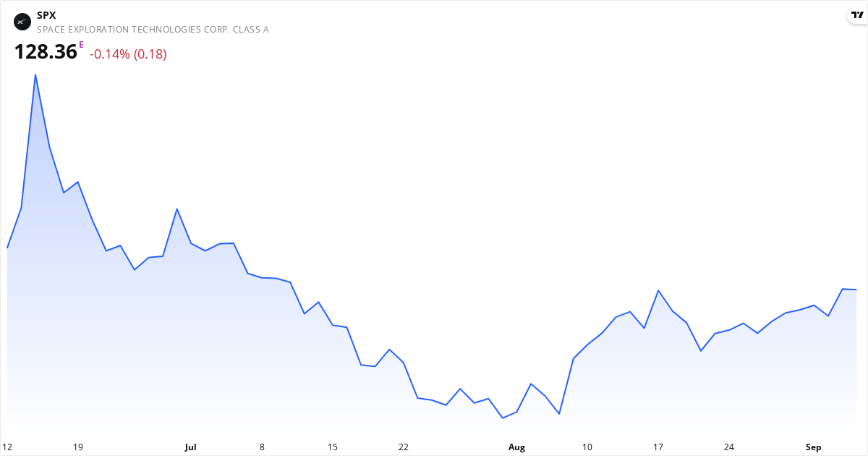Viewport: 868px width, 456px height.
Task: Click the 15 date label on axis
Action: tap(333, 447)
